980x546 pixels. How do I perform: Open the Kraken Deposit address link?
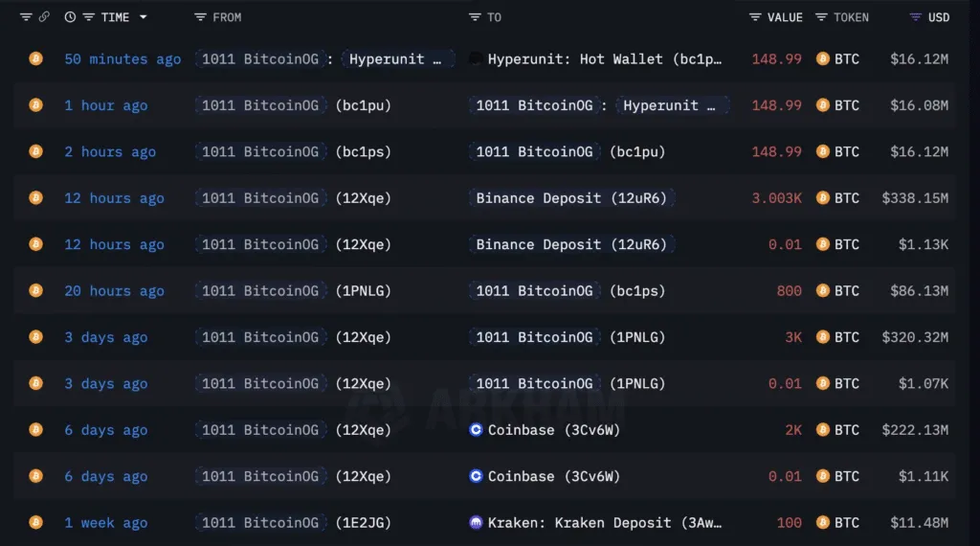[x=605, y=523]
